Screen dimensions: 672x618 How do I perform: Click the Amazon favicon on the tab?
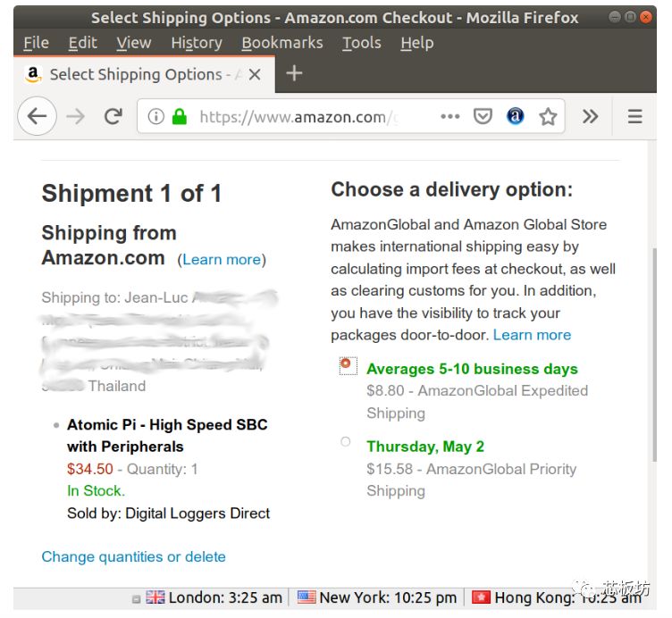click(x=33, y=74)
